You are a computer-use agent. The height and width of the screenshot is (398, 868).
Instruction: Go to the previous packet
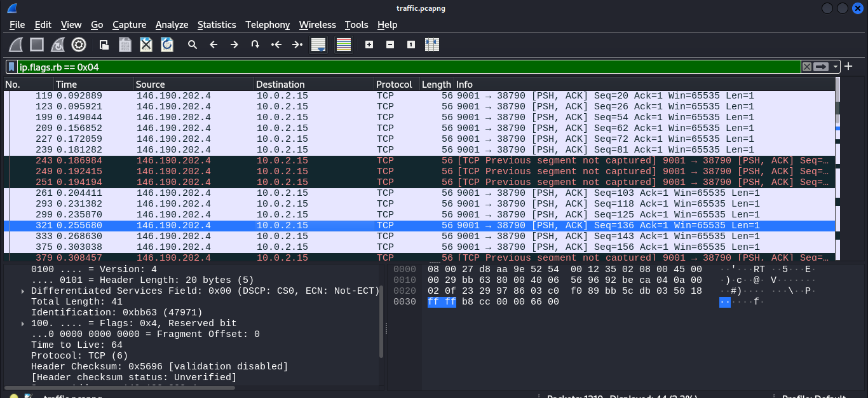pyautogui.click(x=214, y=45)
